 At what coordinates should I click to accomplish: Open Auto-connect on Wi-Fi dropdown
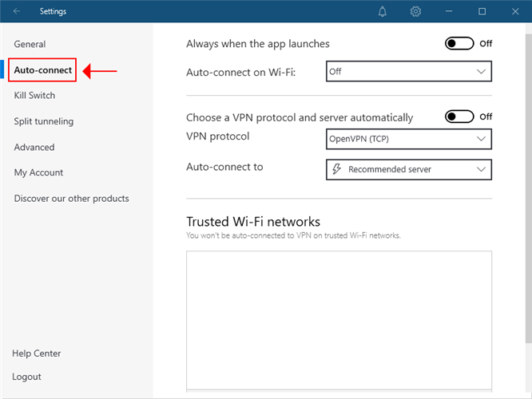point(408,72)
